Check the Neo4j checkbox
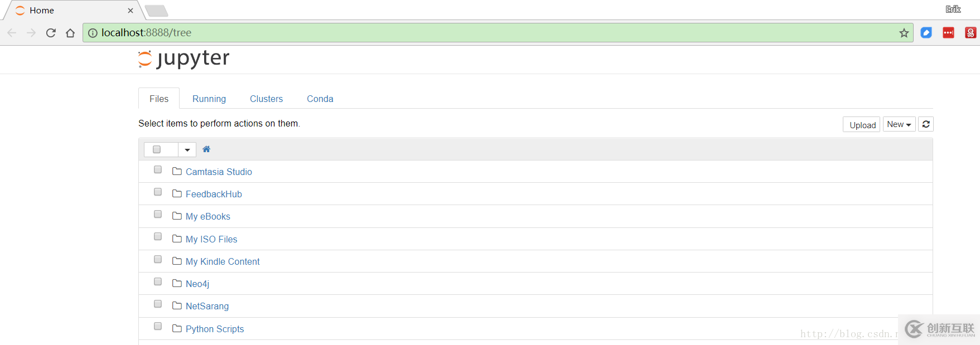Screen dimensions: 980x345 [158, 281]
